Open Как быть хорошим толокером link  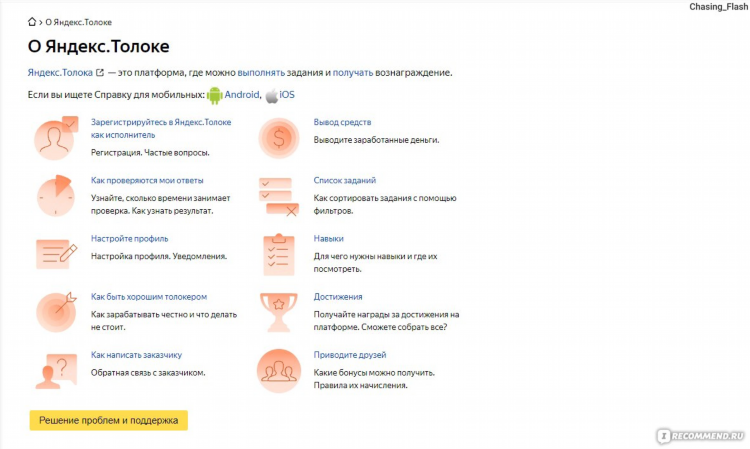click(149, 297)
